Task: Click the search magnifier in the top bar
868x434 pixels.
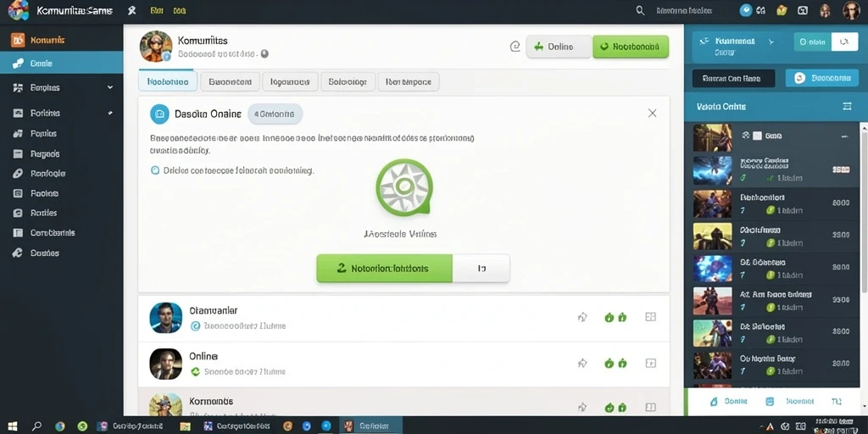Action: [x=640, y=10]
